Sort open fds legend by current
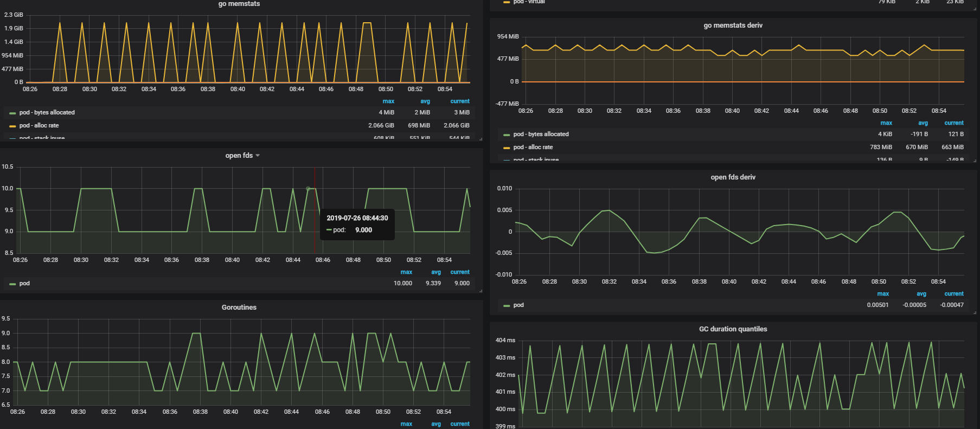Image resolution: width=980 pixels, height=429 pixels. (460, 272)
